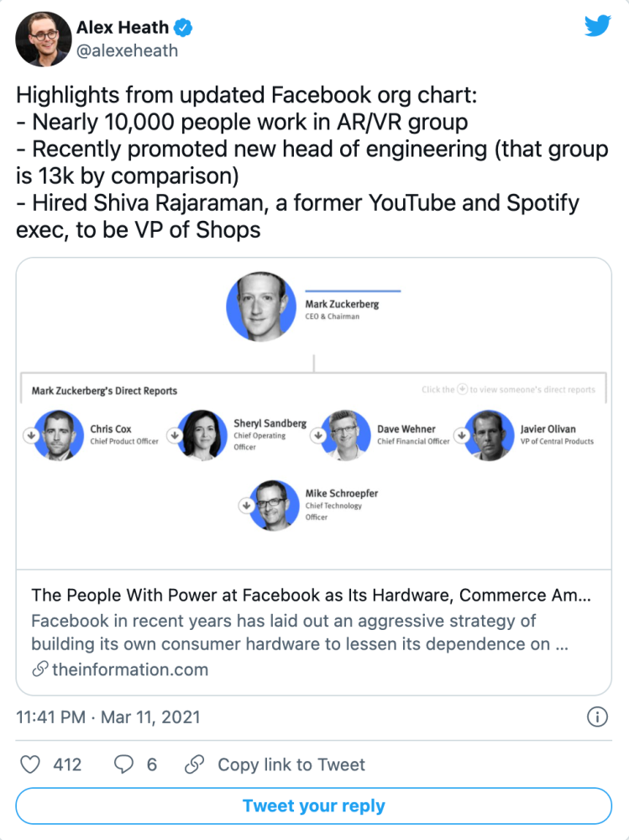Click the Twitter bird logo
The width and height of the screenshot is (629, 840).
[596, 25]
